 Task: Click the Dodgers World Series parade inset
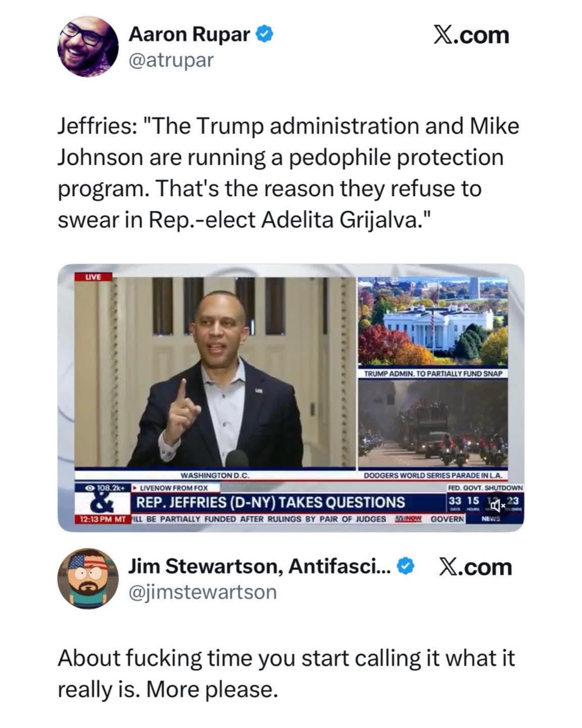pos(433,425)
